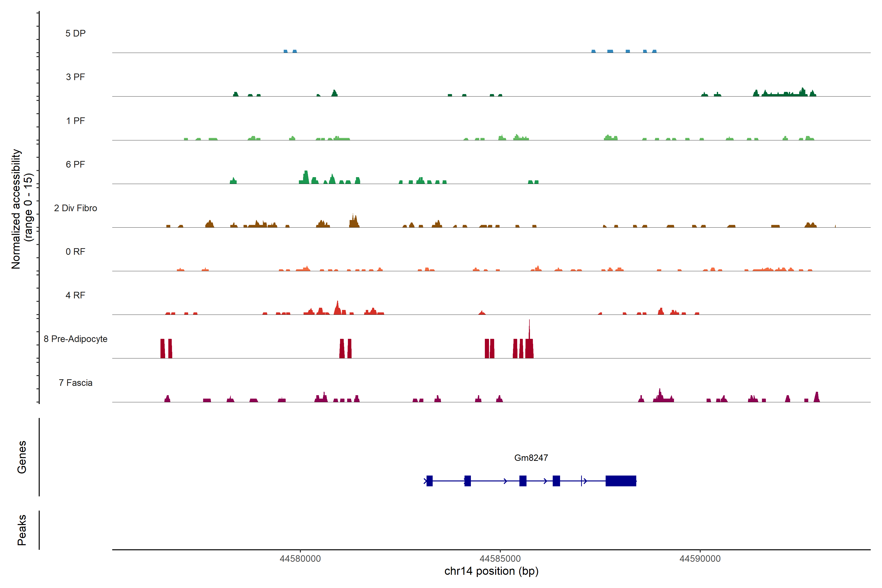This screenshot has width=882, height=588.
Task: Click the 5 DP track label
Action: click(75, 33)
